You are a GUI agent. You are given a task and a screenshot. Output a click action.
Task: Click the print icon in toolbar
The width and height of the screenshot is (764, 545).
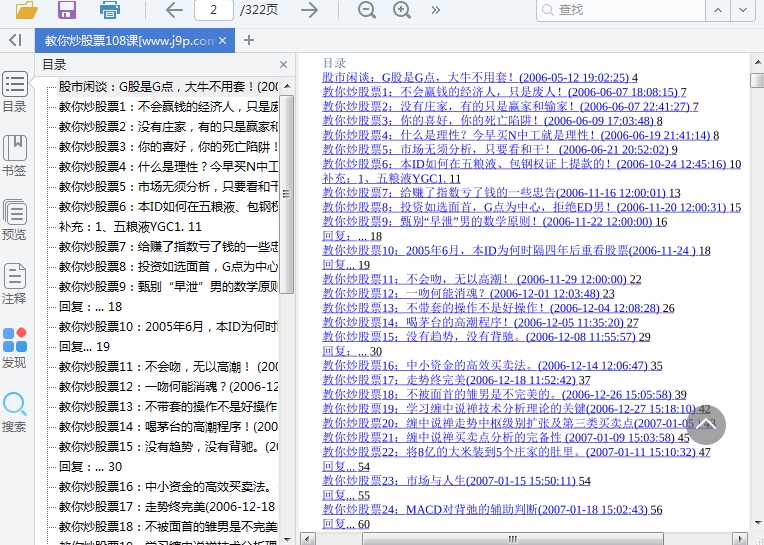[x=109, y=10]
